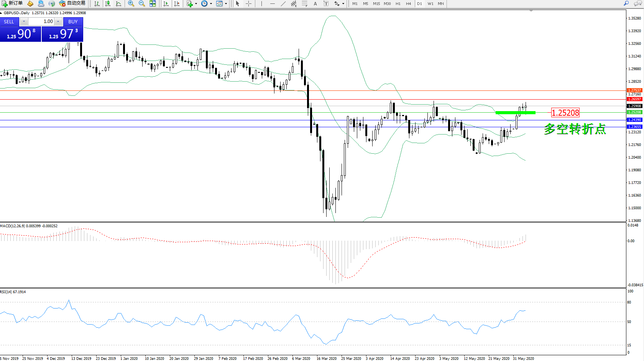Image resolution: width=644 pixels, height=361 pixels.
Task: Switch chart to candlestick view
Action: [108, 3]
